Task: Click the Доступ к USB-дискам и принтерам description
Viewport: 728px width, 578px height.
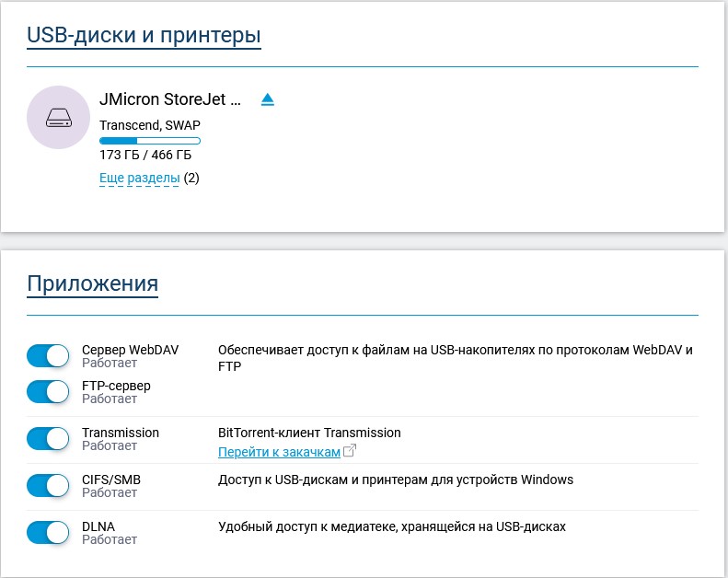Action: 396,480
